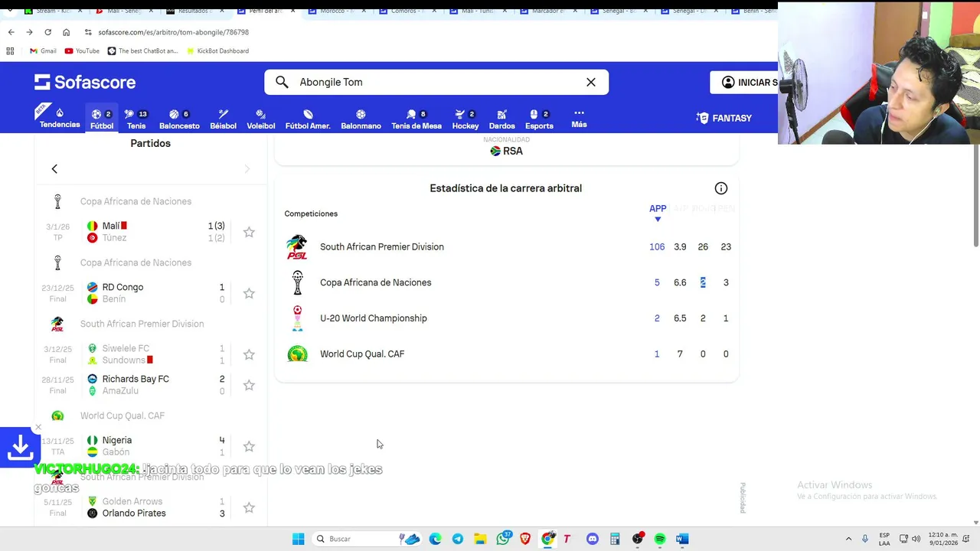Go to next matches with right chevron
Viewport: 980px width, 551px height.
[247, 168]
